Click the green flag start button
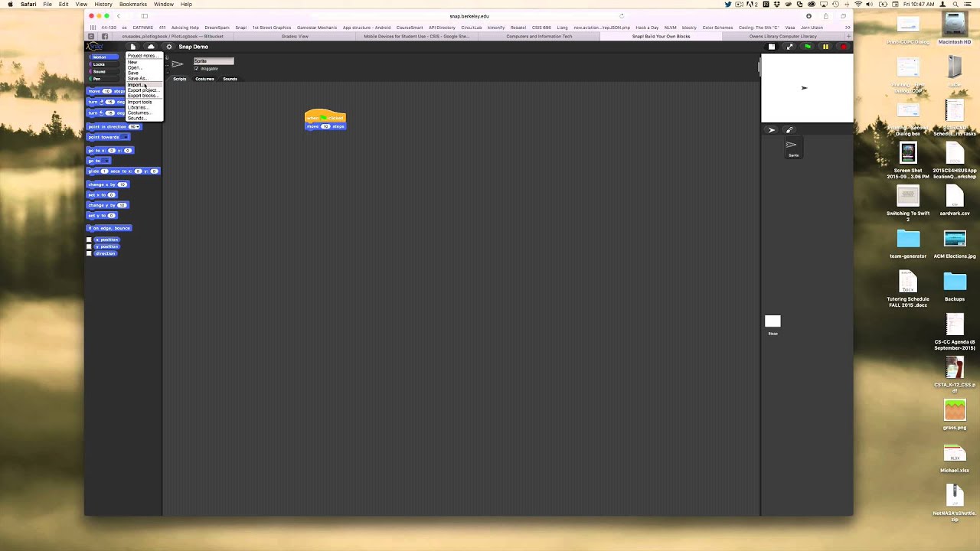Viewport: 980px width, 551px height. point(808,47)
